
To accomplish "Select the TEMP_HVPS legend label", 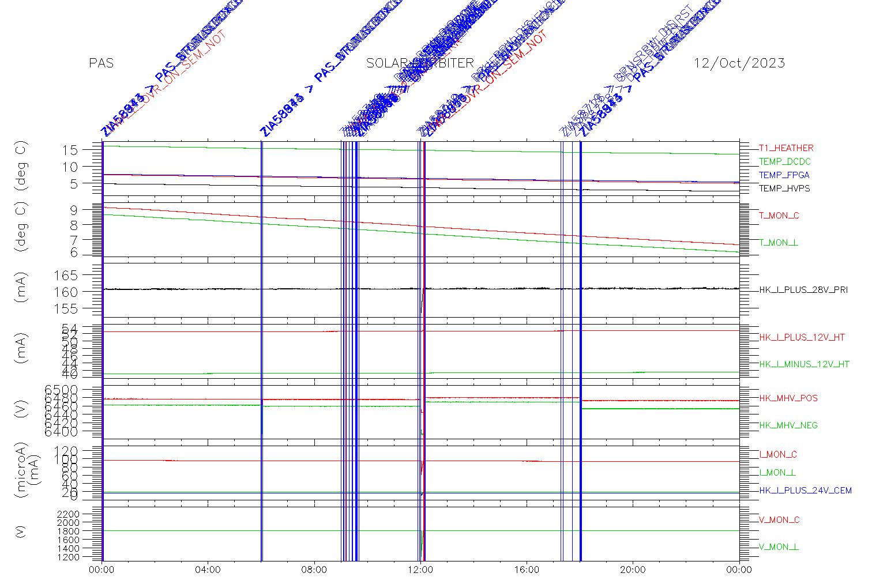I will click(x=784, y=189).
